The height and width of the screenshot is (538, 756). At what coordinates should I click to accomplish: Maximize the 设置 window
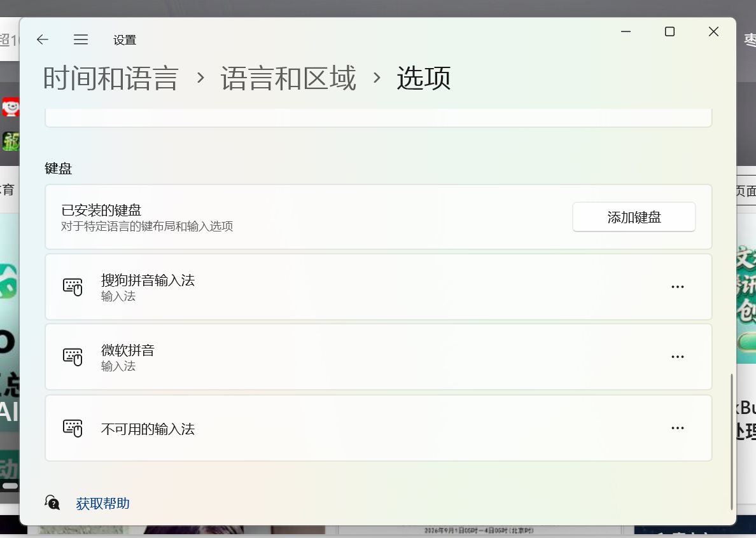coord(669,32)
